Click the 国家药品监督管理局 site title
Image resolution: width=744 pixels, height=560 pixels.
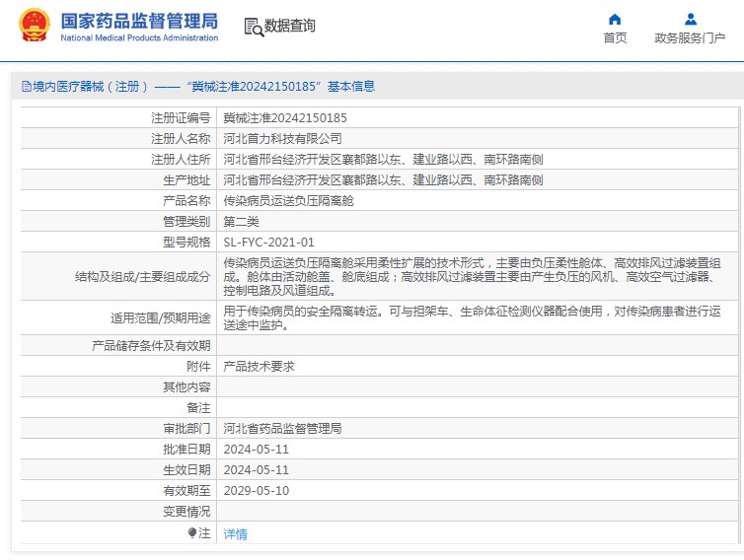point(139,21)
